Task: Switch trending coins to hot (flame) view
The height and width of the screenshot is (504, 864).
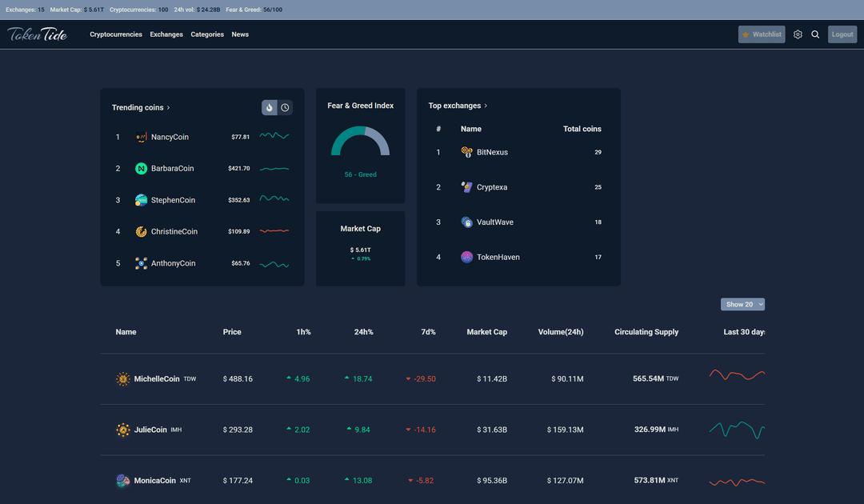Action: tap(270, 107)
